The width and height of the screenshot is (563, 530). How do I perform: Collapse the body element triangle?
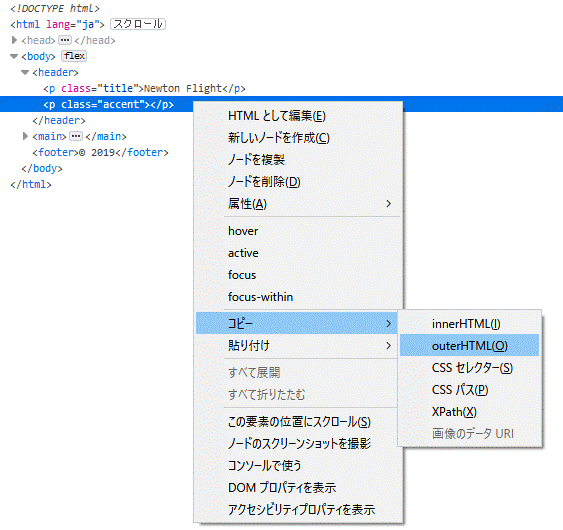pyautogui.click(x=14, y=56)
